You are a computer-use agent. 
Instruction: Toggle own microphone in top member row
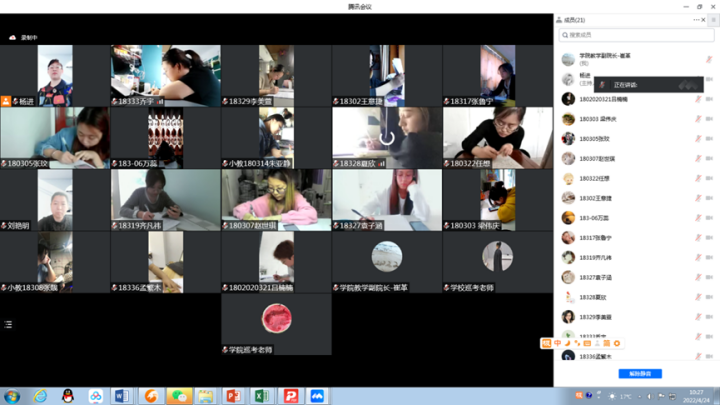click(709, 59)
